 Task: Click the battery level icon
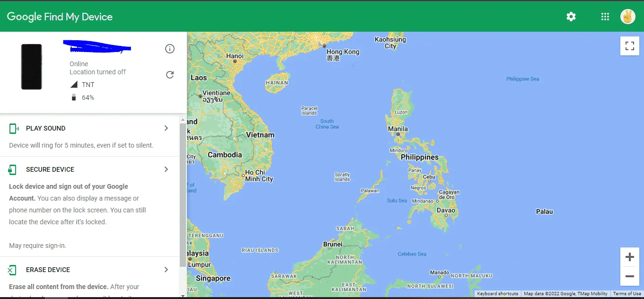[74, 97]
